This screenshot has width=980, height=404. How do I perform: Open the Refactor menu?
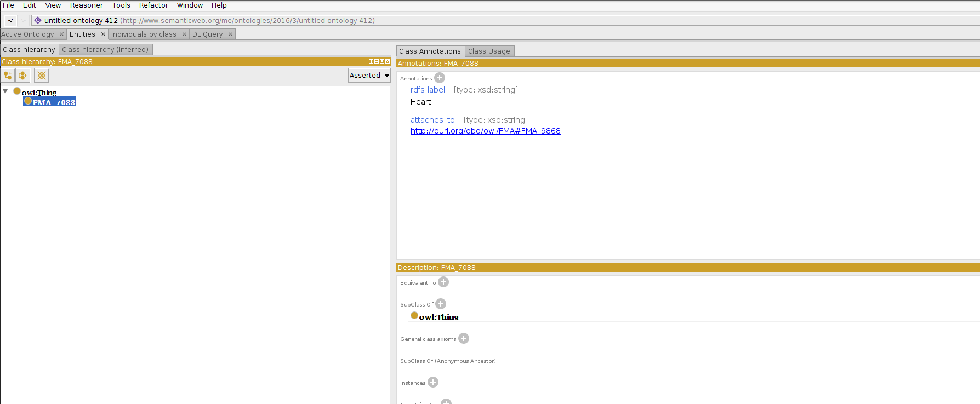(x=153, y=5)
